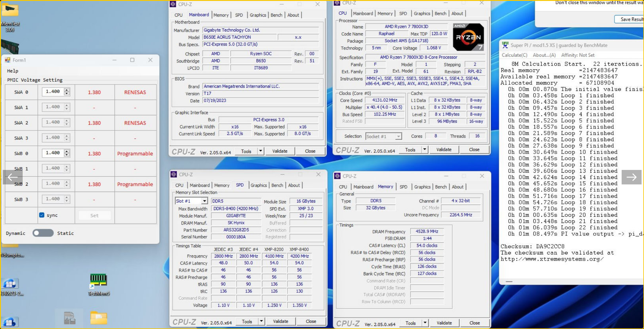
Task: Open the yellow folder icon at bottom
Action: [99, 318]
